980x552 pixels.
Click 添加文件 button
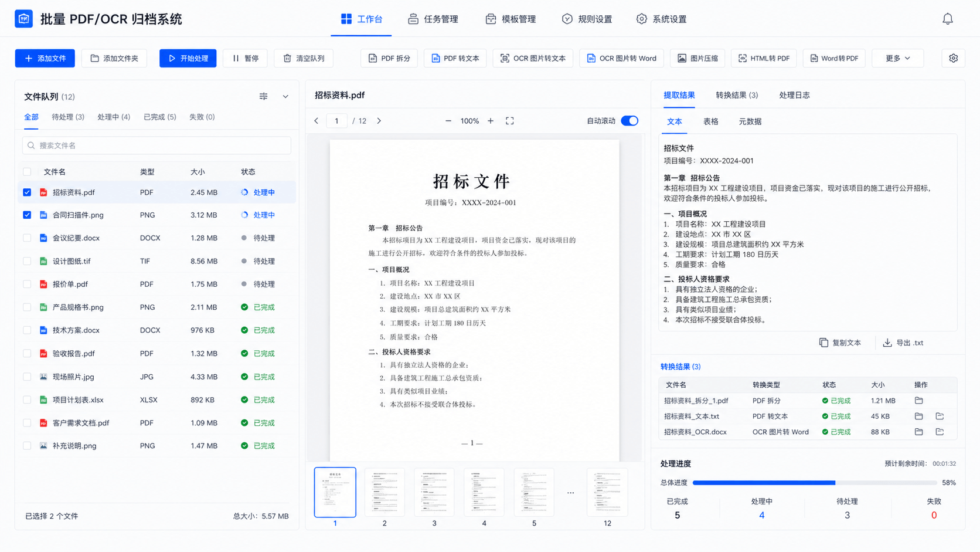(45, 58)
